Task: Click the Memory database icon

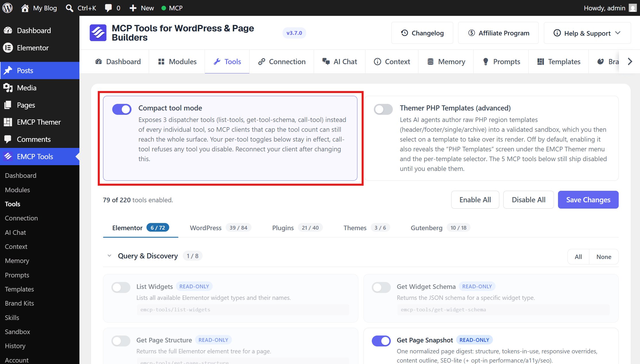Action: tap(431, 62)
